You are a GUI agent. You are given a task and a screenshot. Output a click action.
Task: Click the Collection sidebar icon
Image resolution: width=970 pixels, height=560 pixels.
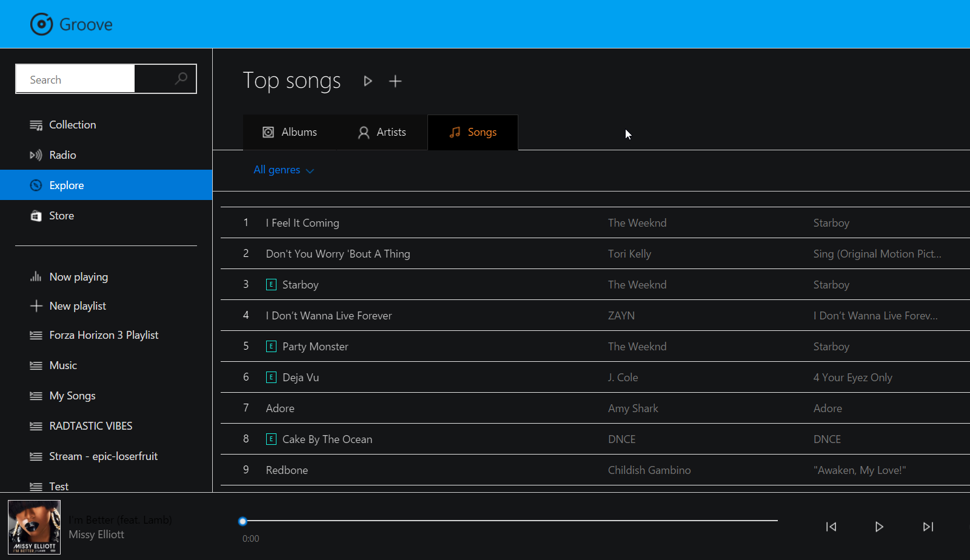(x=36, y=125)
